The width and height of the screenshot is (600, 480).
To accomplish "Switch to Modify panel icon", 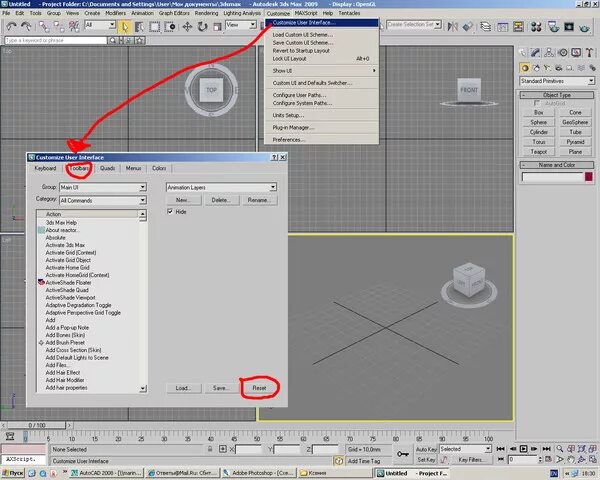I will tap(535, 52).
